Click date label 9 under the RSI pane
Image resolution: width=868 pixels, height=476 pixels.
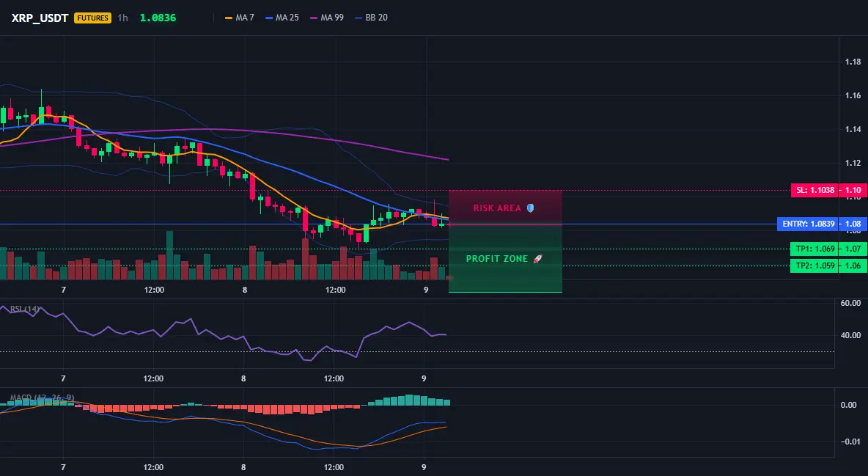point(424,378)
